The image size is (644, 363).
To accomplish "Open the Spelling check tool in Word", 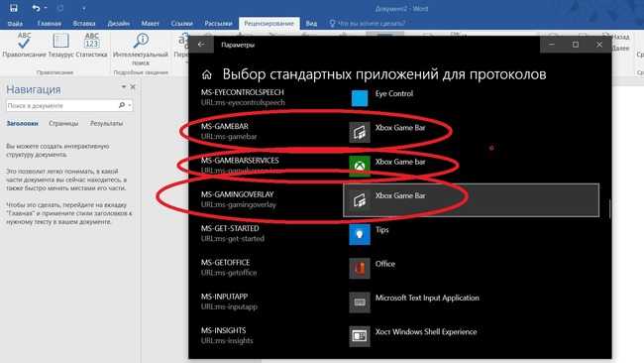I will [x=24, y=46].
